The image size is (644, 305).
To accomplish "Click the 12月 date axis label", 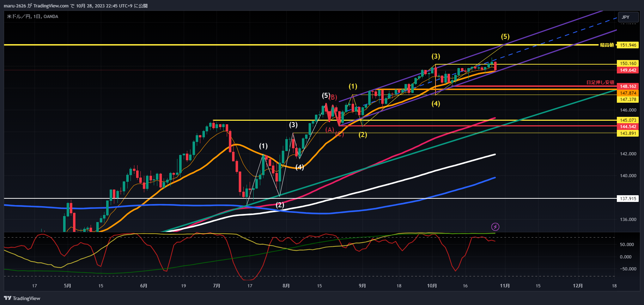I will point(578,286).
